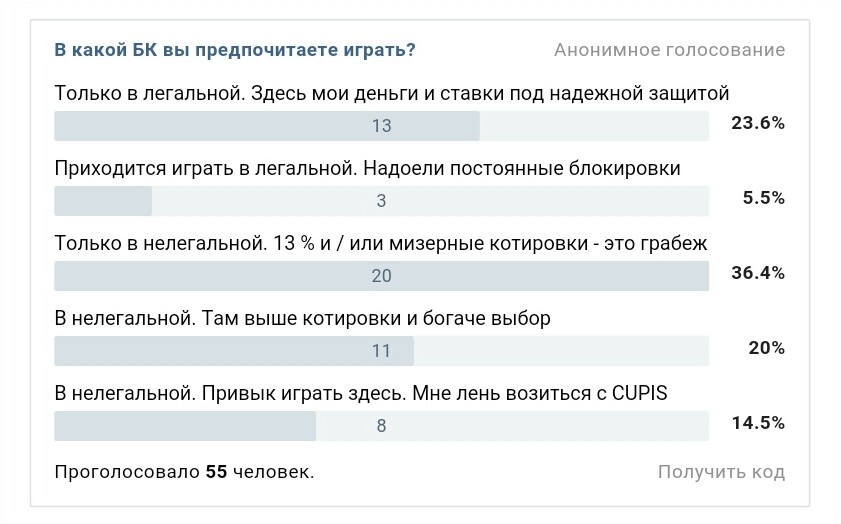This screenshot has height=524, width=841.
Task: Click the 'Проголосовало 55 человек' voter count
Action: [185, 472]
